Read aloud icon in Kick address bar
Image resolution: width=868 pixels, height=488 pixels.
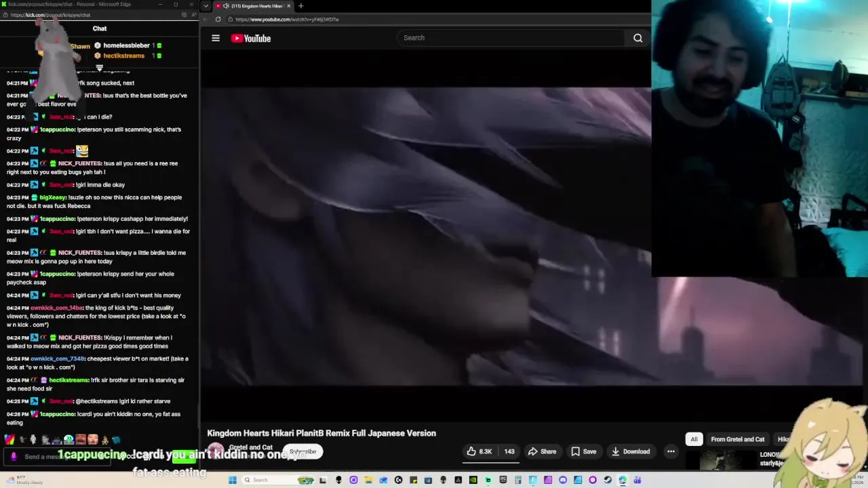[x=195, y=15]
